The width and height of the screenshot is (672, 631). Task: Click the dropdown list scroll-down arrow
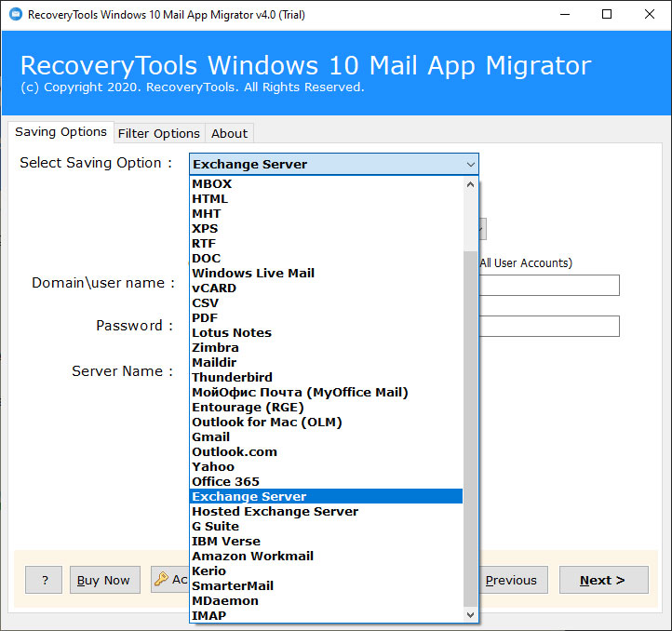pos(470,614)
